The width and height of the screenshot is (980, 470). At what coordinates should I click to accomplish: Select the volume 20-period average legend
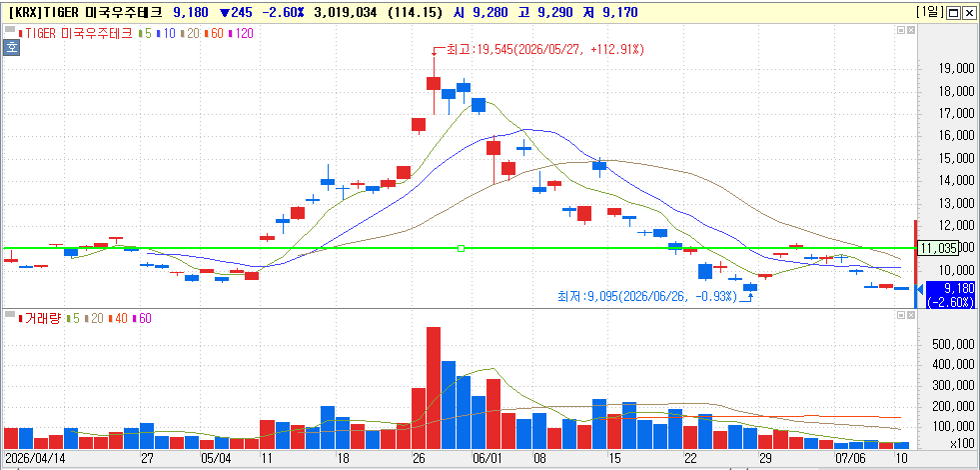tap(96, 318)
